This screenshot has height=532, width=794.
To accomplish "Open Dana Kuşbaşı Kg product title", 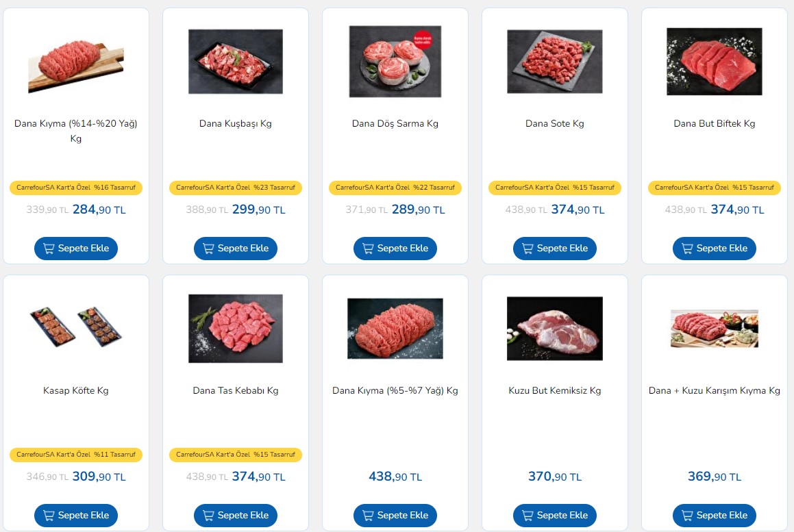I will 236,123.
